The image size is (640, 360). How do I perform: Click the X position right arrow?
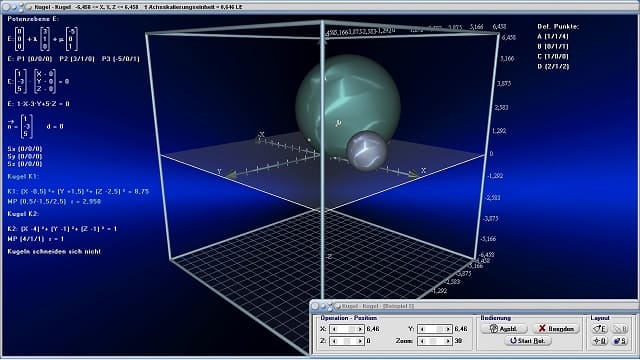[360, 329]
